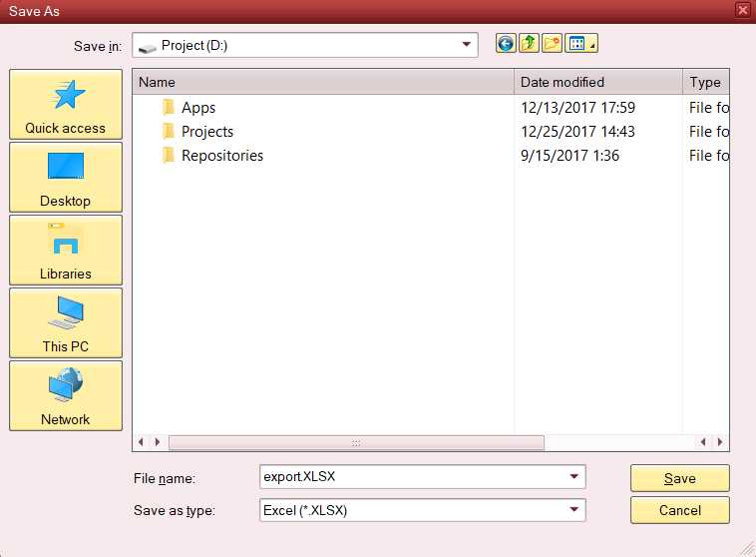The image size is (756, 557).
Task: Click the Cancel button
Action: (x=680, y=510)
